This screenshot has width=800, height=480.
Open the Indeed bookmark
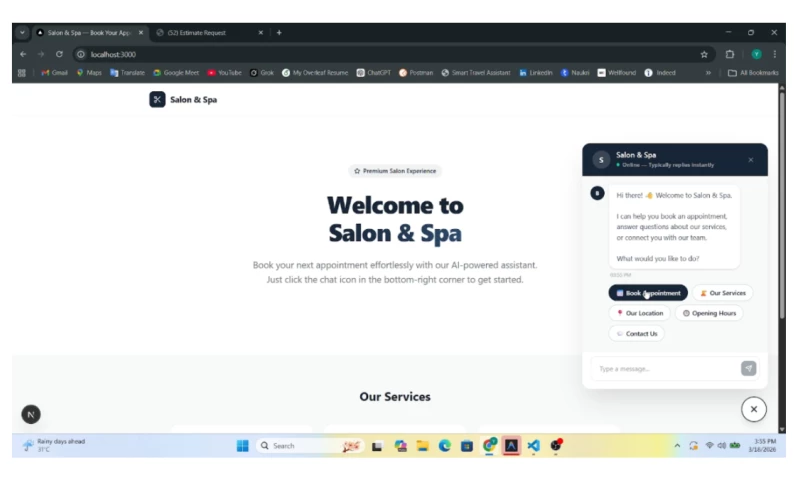pos(660,73)
